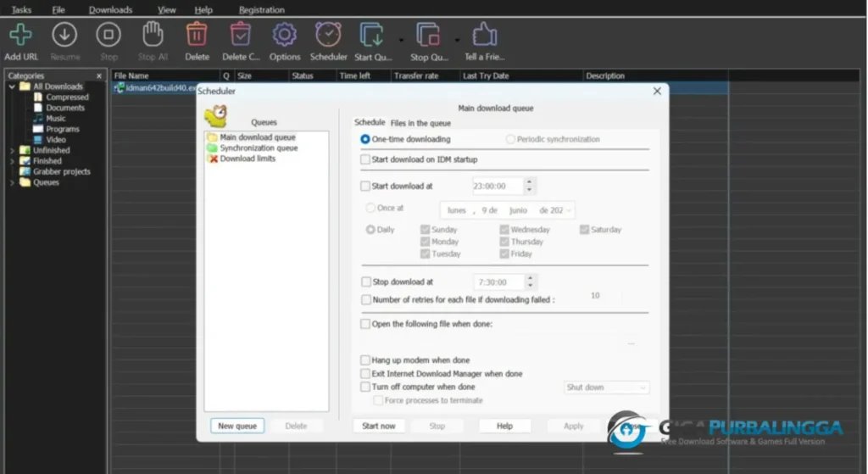Screen dimensions: 868x474
Task: Sort by File Name column header
Action: pyautogui.click(x=165, y=75)
